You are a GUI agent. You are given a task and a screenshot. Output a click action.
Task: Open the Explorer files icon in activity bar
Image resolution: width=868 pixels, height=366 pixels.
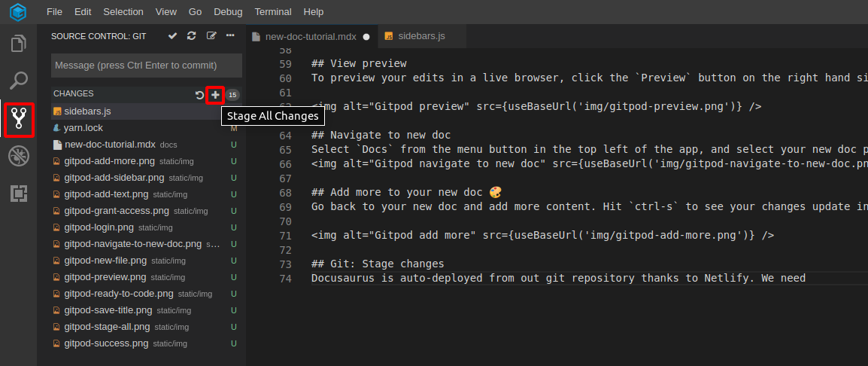[x=18, y=44]
